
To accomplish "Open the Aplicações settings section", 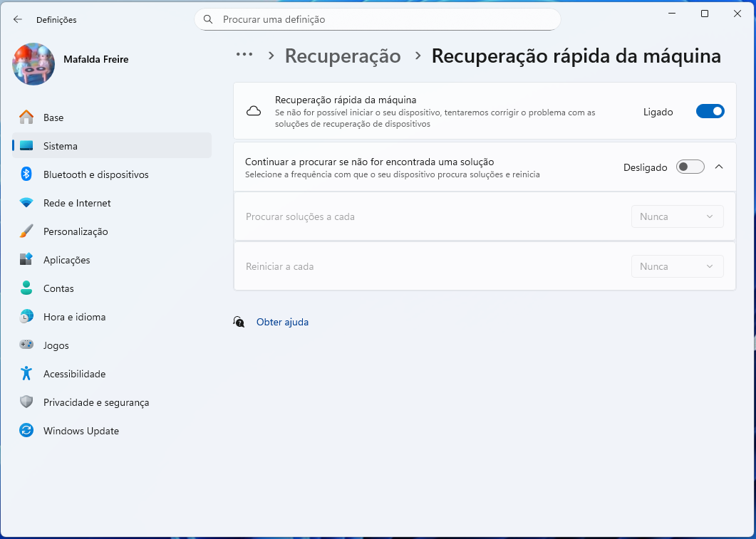I will click(67, 260).
